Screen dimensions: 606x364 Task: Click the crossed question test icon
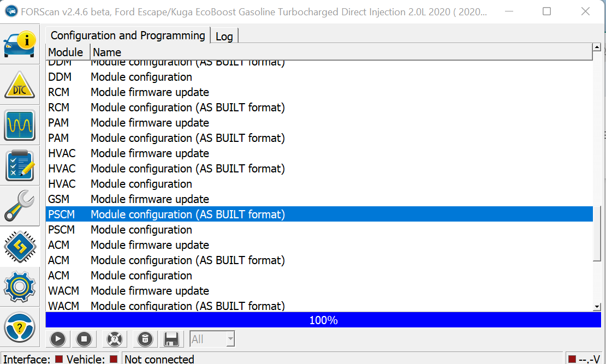[x=114, y=339]
